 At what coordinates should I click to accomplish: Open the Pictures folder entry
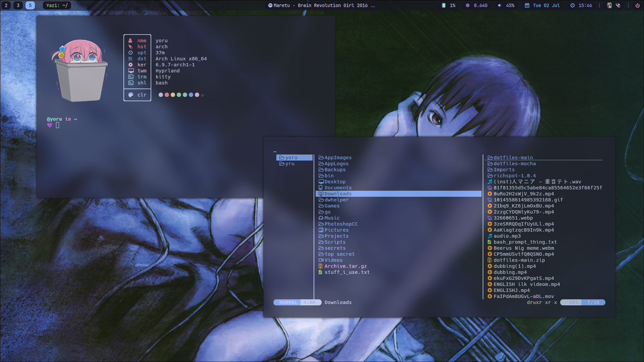click(x=336, y=230)
